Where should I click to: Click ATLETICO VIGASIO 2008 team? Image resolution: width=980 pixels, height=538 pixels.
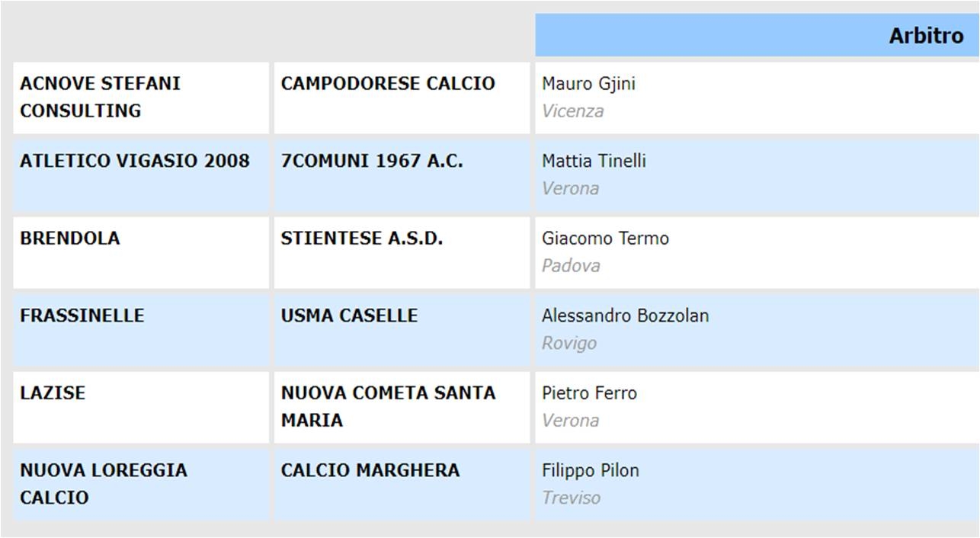(x=135, y=161)
